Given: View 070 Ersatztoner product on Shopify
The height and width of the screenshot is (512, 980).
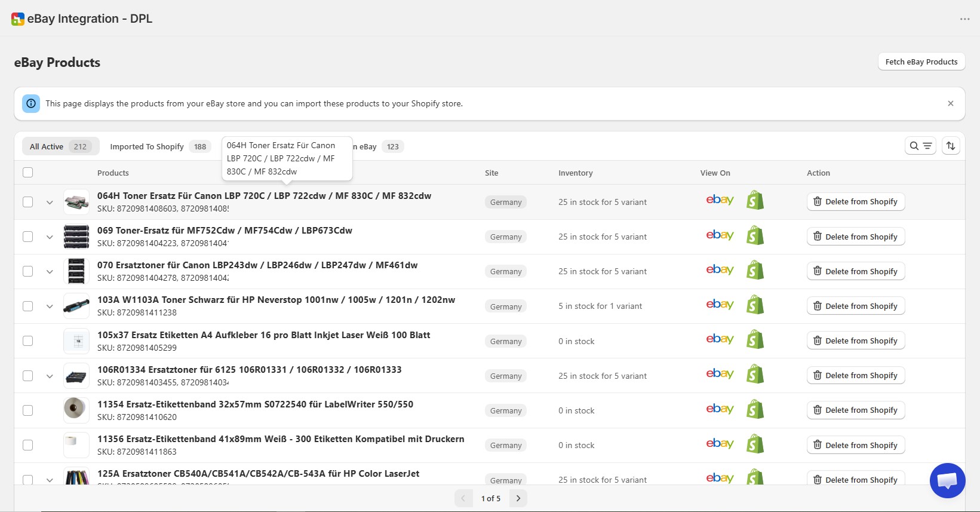Looking at the screenshot, I should (755, 270).
